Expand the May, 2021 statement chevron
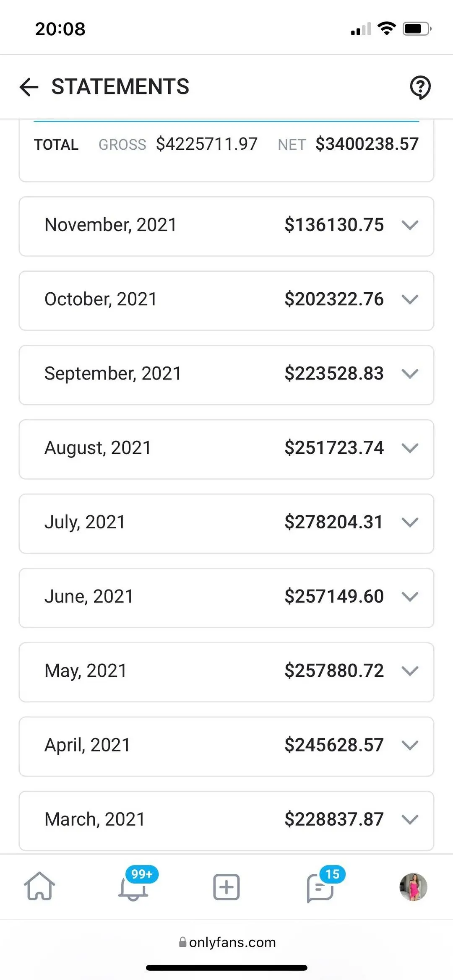The height and width of the screenshot is (980, 453). pyautogui.click(x=410, y=671)
